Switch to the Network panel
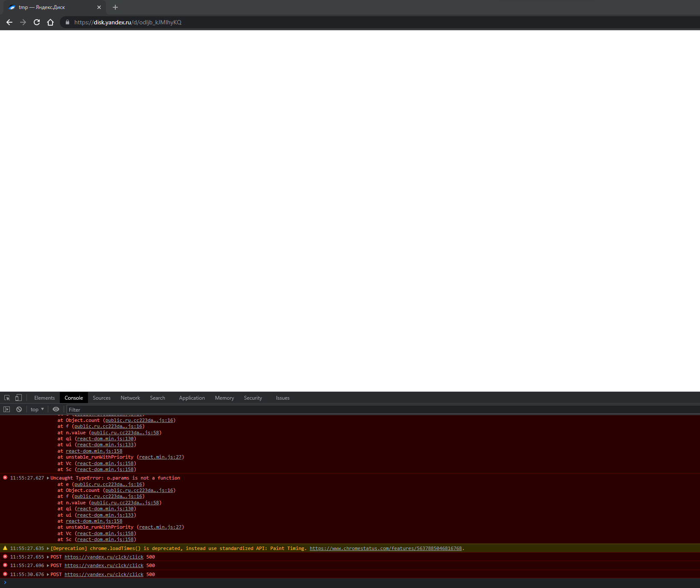 [x=130, y=398]
